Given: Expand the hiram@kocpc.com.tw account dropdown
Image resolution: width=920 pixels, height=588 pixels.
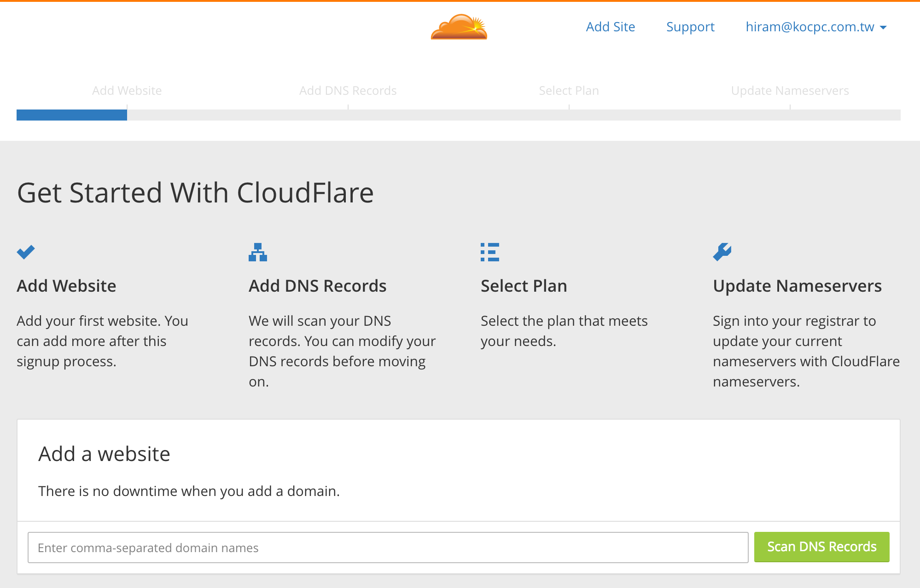Looking at the screenshot, I should (816, 27).
